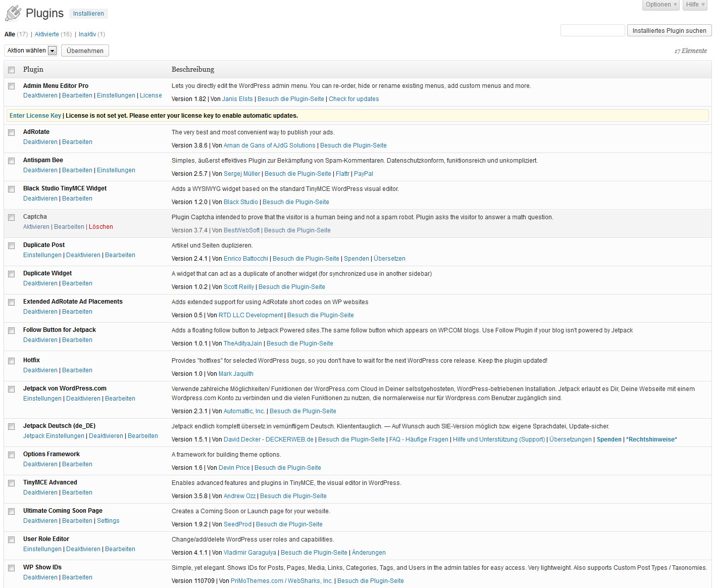Show all plugins with the Alle filter
714x588 pixels.
point(10,34)
